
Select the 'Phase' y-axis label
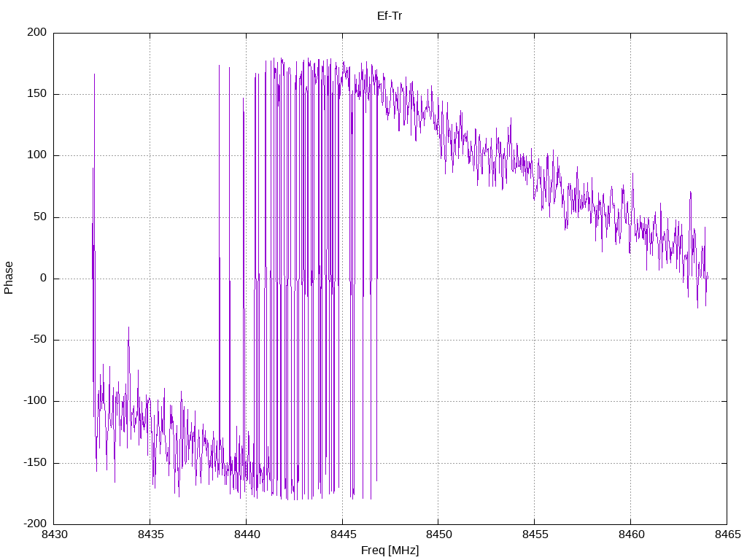pyautogui.click(x=9, y=278)
